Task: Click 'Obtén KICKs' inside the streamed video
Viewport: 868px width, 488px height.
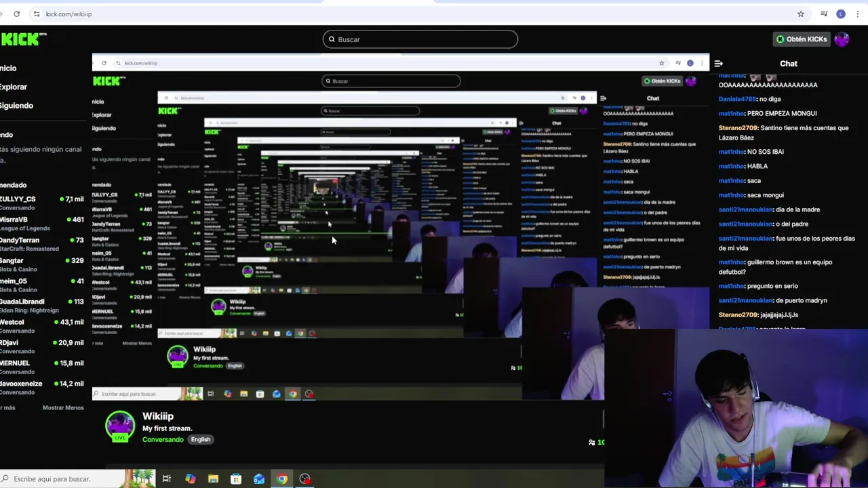Action: 663,81
